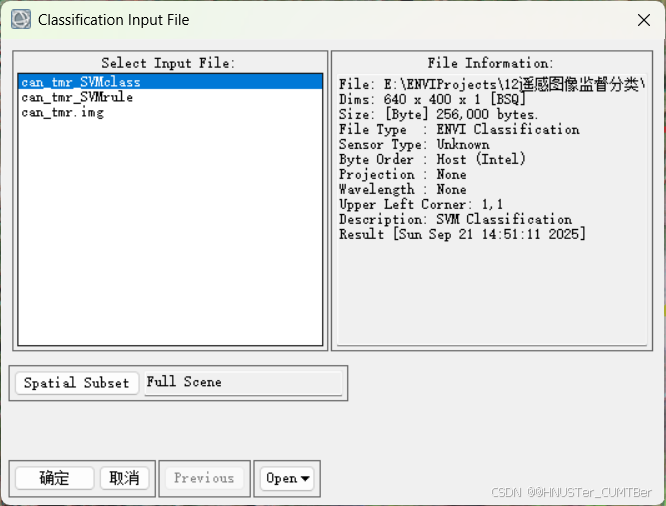Click the ENVI application icon in title bar
This screenshot has height=506, width=666.
tap(21, 20)
